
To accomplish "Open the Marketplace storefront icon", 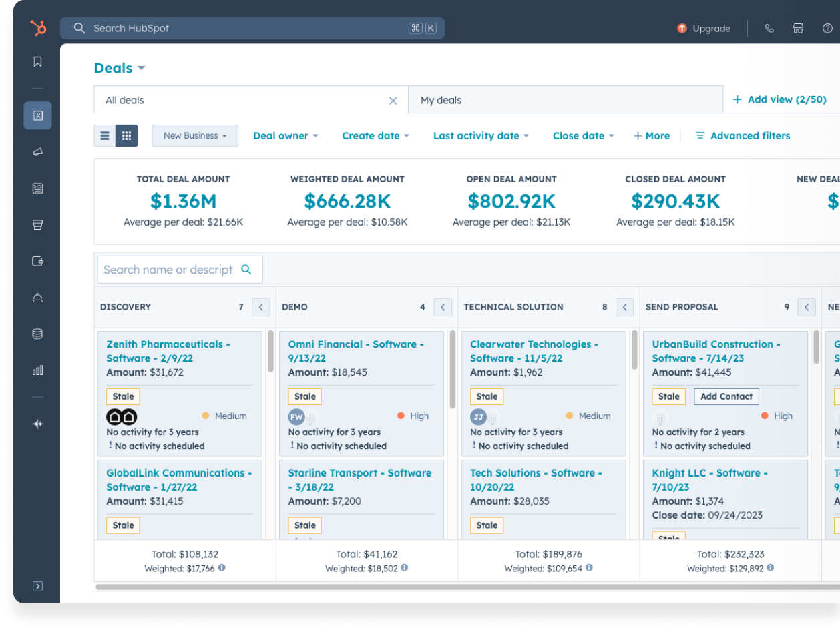I will point(798,29).
